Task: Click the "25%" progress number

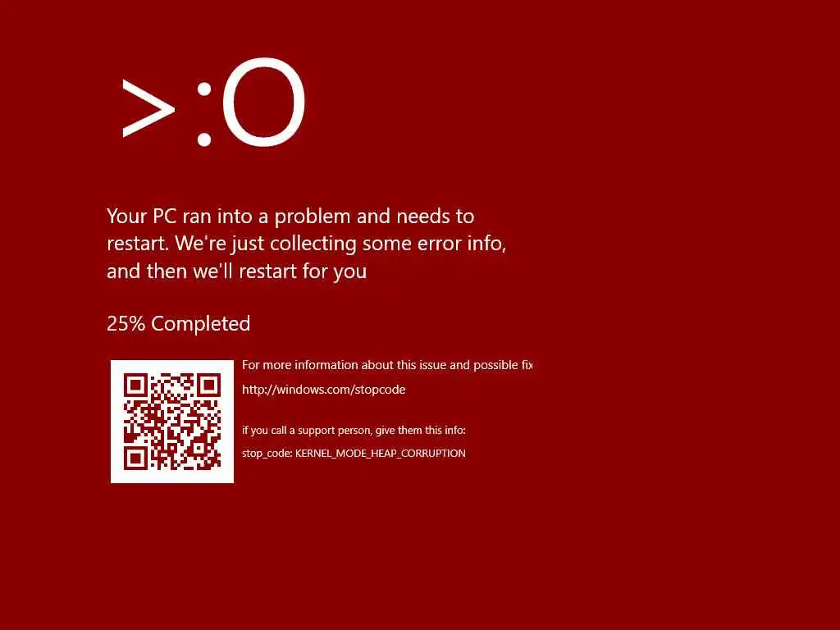Action: point(126,323)
